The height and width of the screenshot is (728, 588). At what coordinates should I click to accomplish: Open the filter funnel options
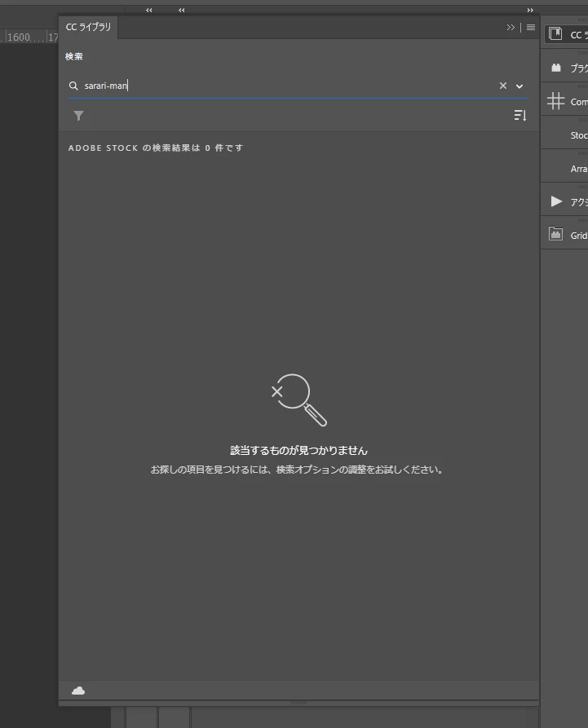(x=78, y=116)
